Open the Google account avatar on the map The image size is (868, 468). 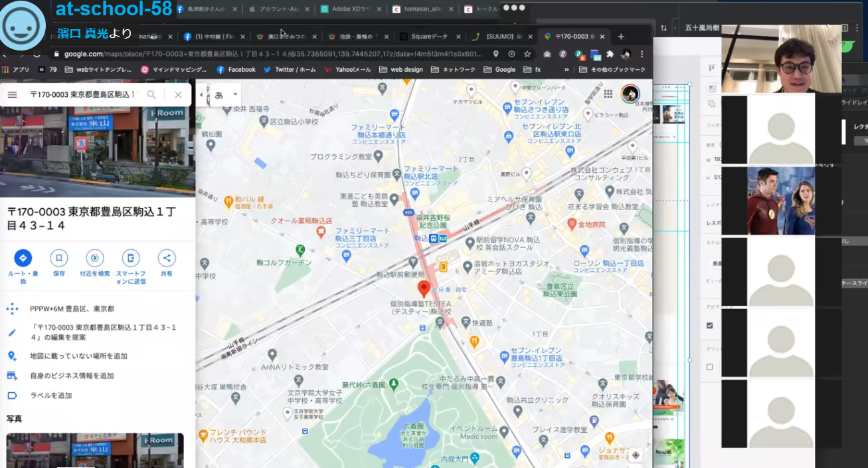pyautogui.click(x=630, y=94)
